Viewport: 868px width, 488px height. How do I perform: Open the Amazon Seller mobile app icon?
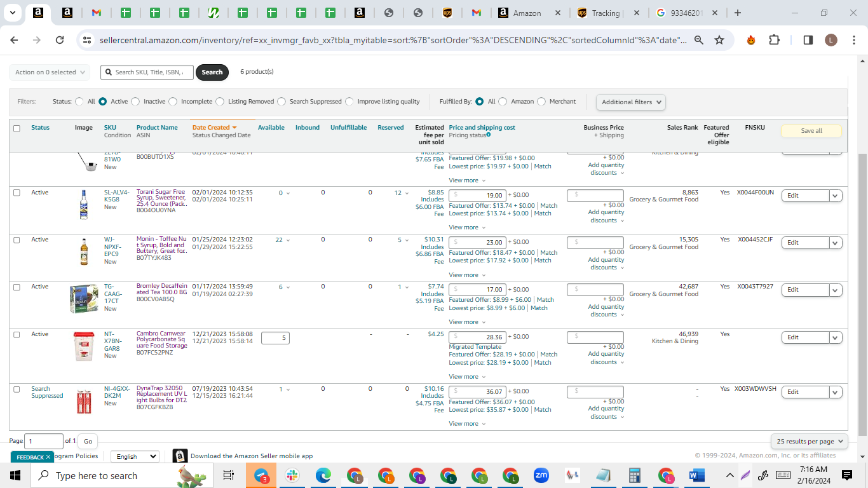click(180, 456)
